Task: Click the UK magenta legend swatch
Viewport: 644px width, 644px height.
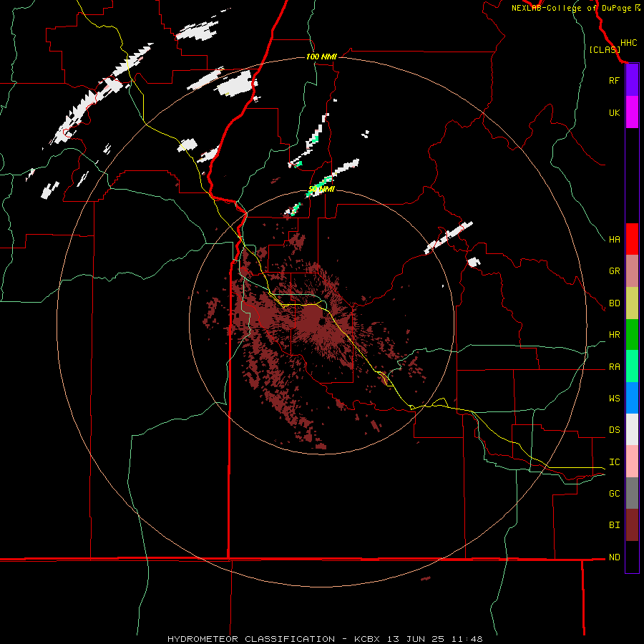Action: (x=632, y=112)
